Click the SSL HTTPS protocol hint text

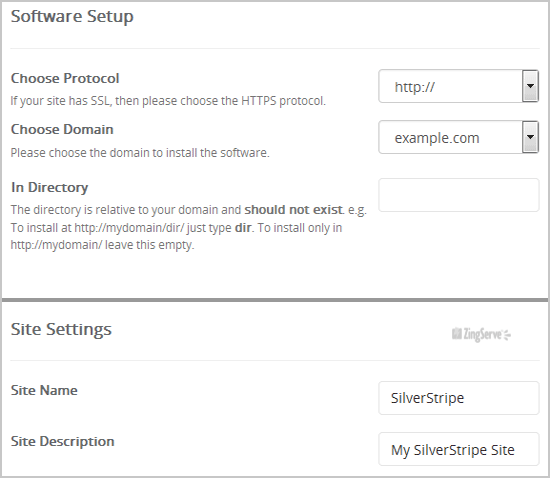pyautogui.click(x=168, y=101)
